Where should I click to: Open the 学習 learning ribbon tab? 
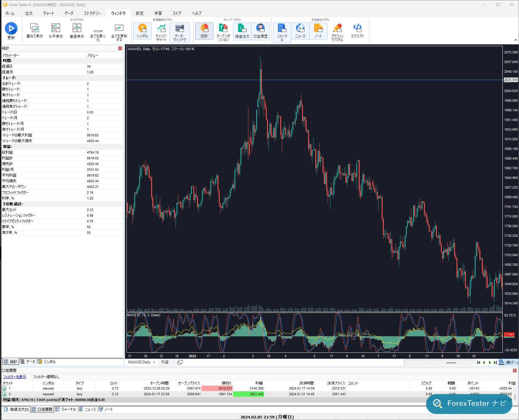[x=158, y=13]
